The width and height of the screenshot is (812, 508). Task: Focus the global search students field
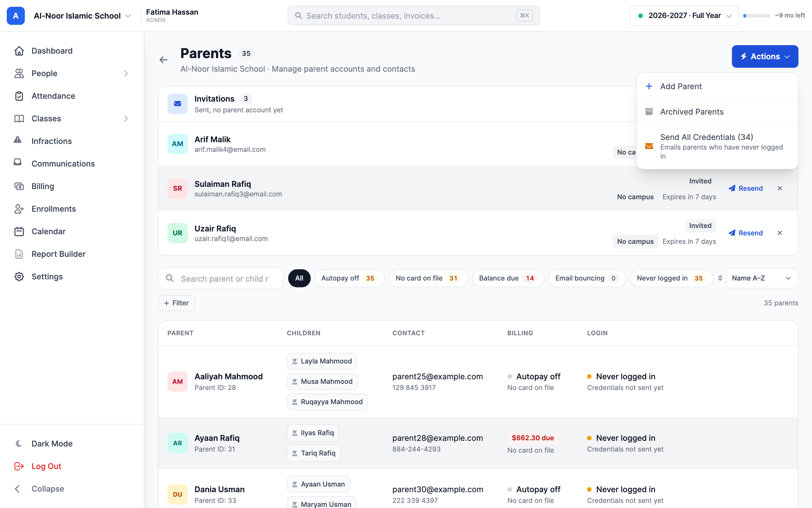click(x=413, y=16)
